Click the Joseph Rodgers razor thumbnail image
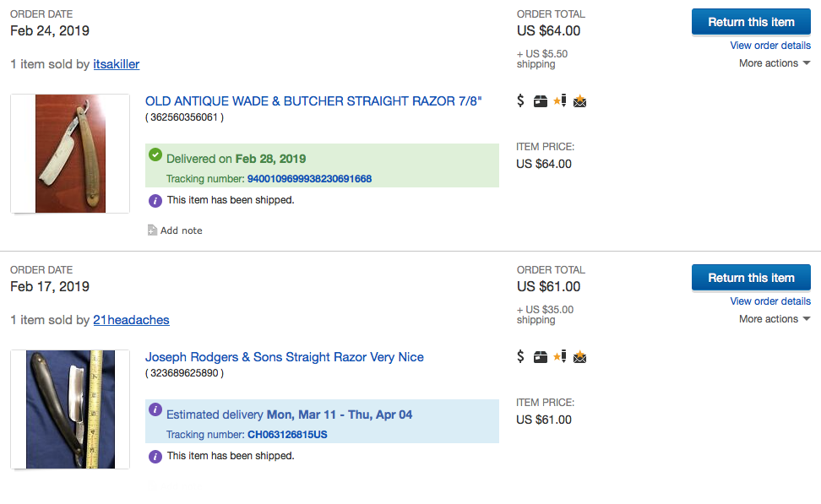Screen dimensions: 821x504 70,409
